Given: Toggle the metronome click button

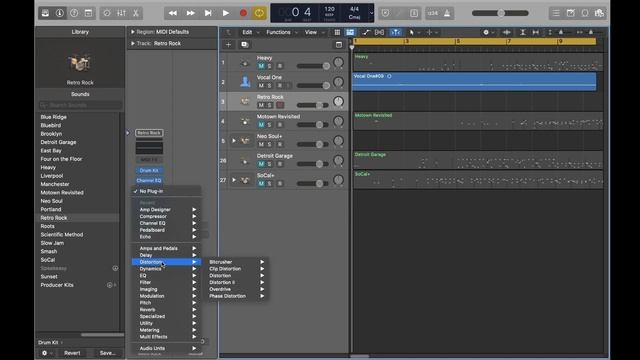Looking at the screenshot, I should tap(447, 13).
